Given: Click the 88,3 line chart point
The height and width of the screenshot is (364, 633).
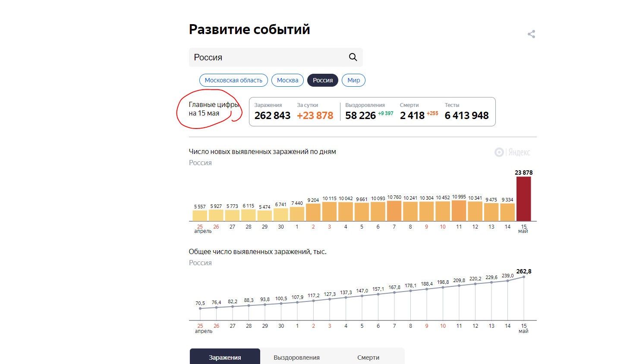Looking at the screenshot, I should pos(249,305).
